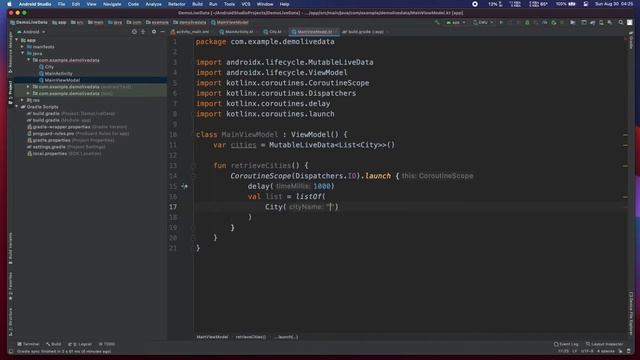
Task: Collapse the Gradle Scripts node
Action: coord(17,107)
